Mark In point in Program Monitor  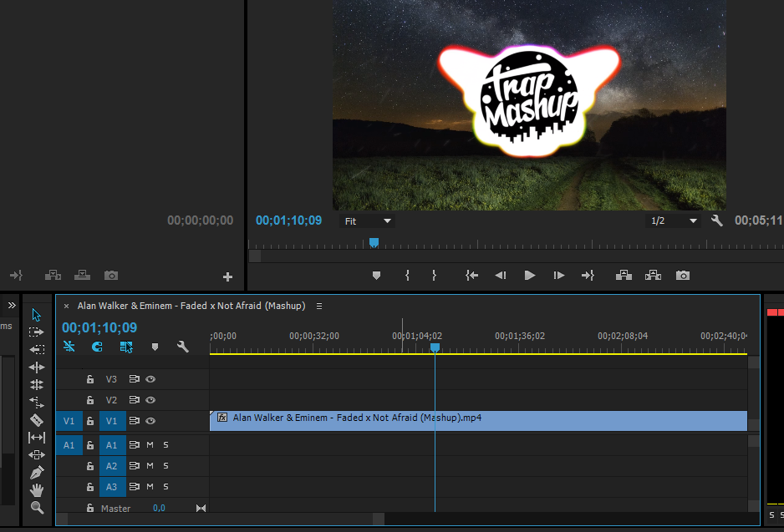[x=407, y=276]
